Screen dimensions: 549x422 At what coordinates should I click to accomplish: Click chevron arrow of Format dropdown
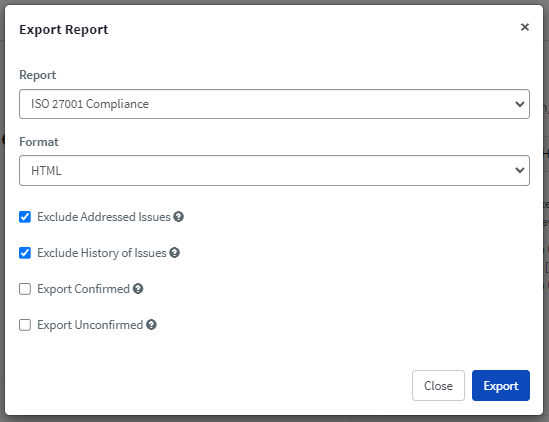[520, 170]
